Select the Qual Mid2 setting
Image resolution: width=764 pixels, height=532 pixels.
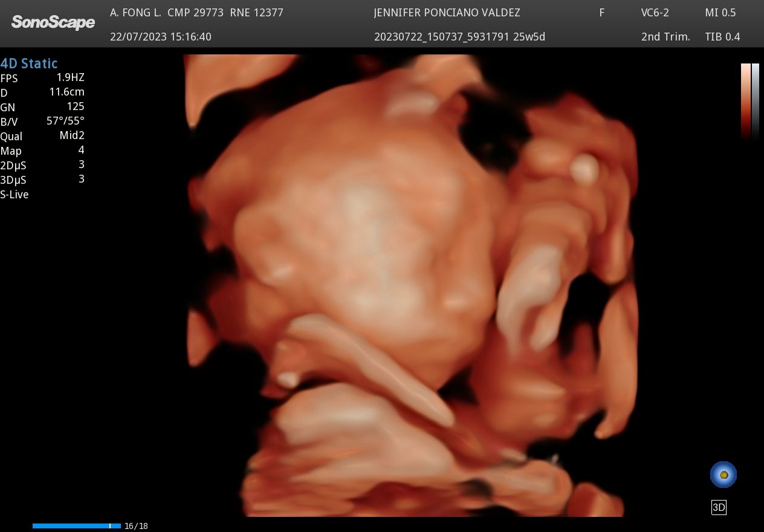71,135
